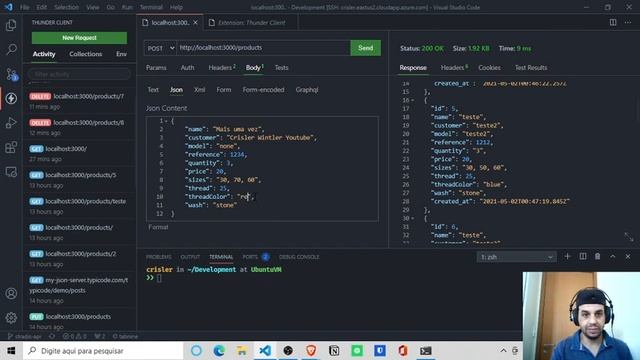Collapse response fold arrow at line 30

[x=413, y=218]
